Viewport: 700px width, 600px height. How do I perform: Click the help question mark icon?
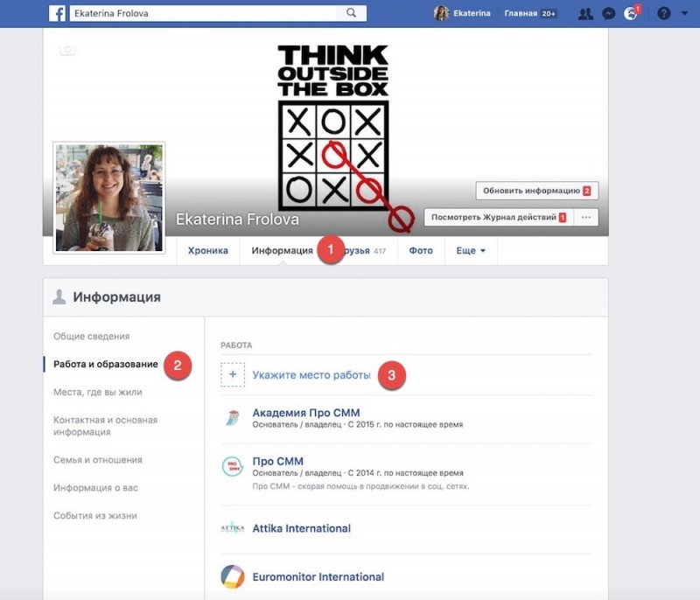point(663,13)
